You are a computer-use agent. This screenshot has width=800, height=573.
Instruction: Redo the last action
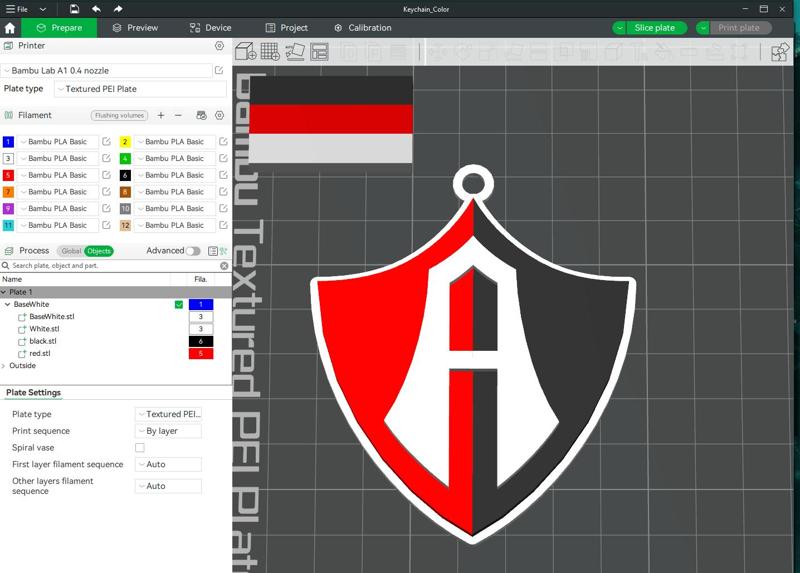[118, 9]
